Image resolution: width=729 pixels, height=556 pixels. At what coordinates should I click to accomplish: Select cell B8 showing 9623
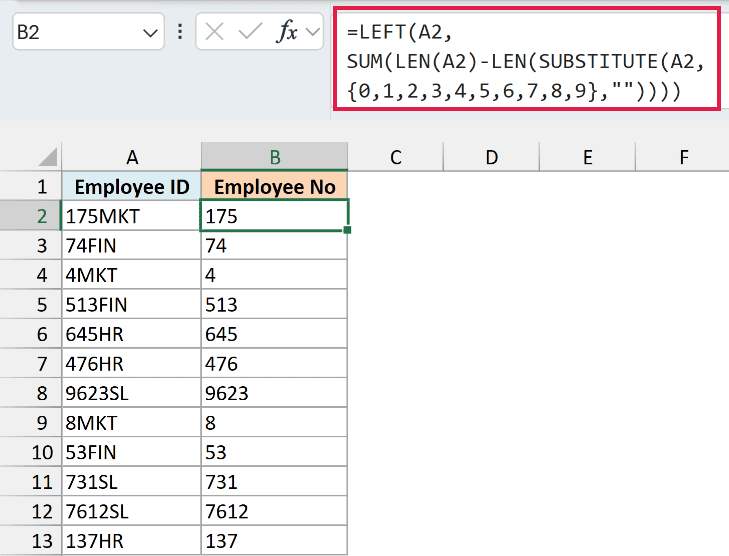pyautogui.click(x=274, y=393)
